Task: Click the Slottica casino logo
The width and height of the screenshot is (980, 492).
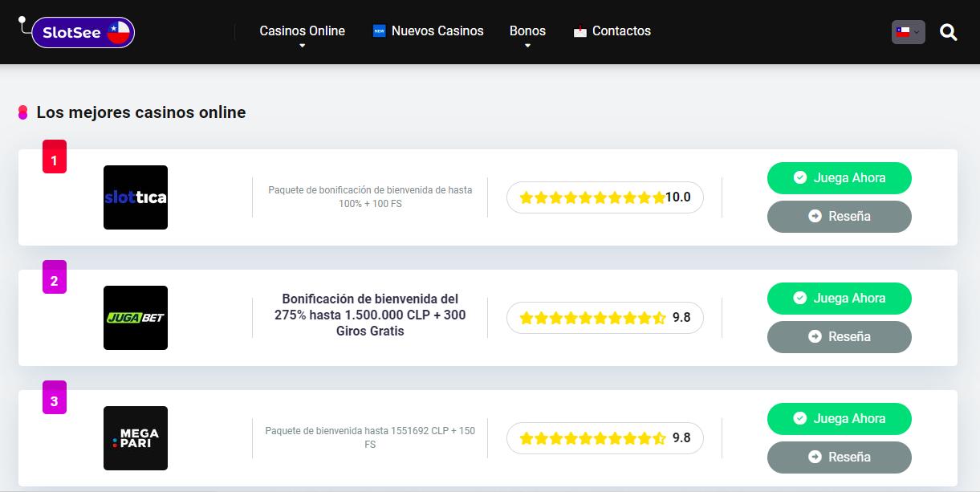Action: pos(136,197)
